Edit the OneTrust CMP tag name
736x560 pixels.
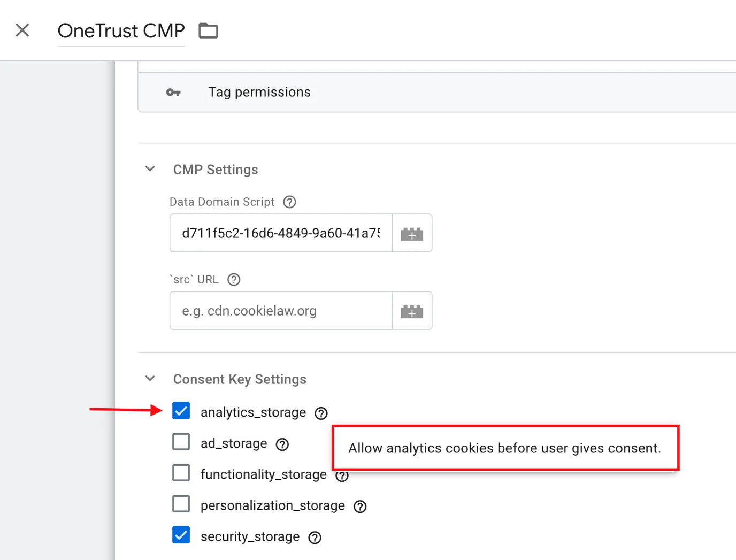pyautogui.click(x=121, y=30)
